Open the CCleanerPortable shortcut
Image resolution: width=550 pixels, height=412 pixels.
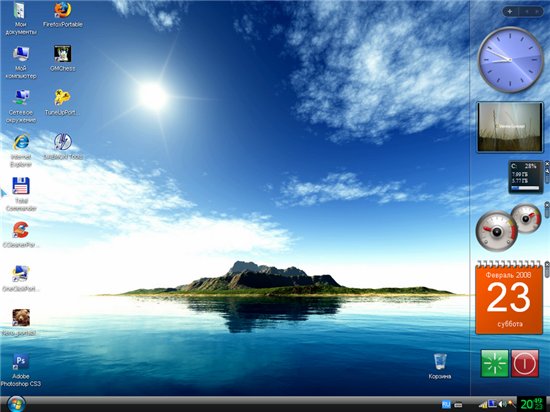point(21,234)
